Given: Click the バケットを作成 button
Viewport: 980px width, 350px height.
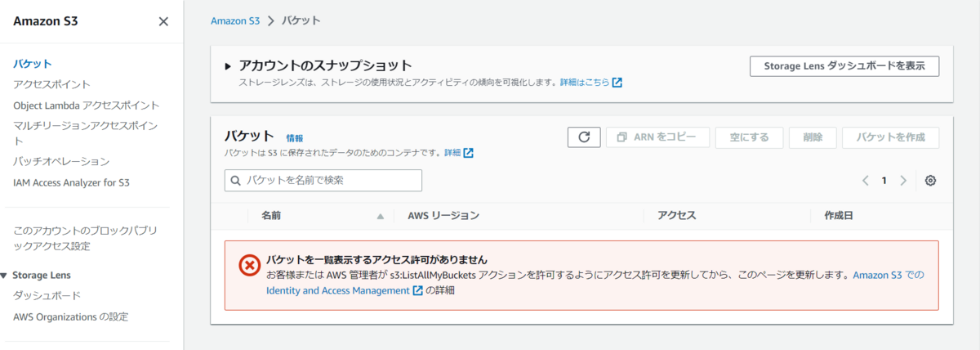Looking at the screenshot, I should [890, 137].
